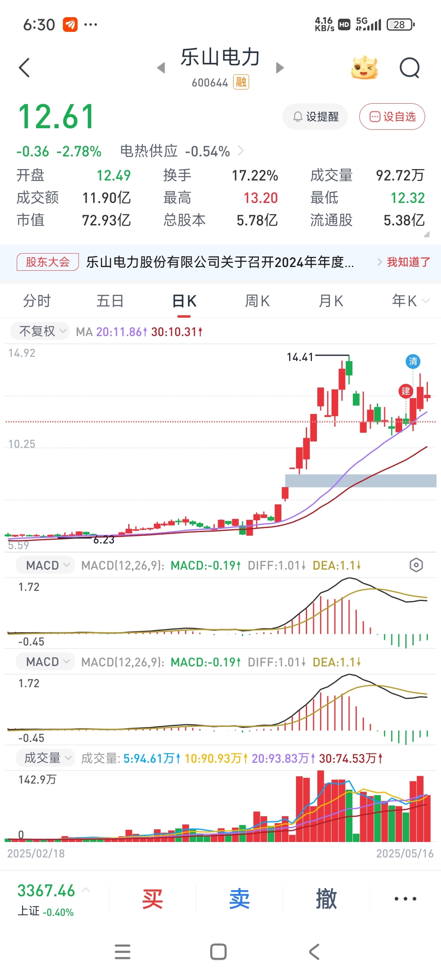Switch to 分时 chart tab

(37, 301)
